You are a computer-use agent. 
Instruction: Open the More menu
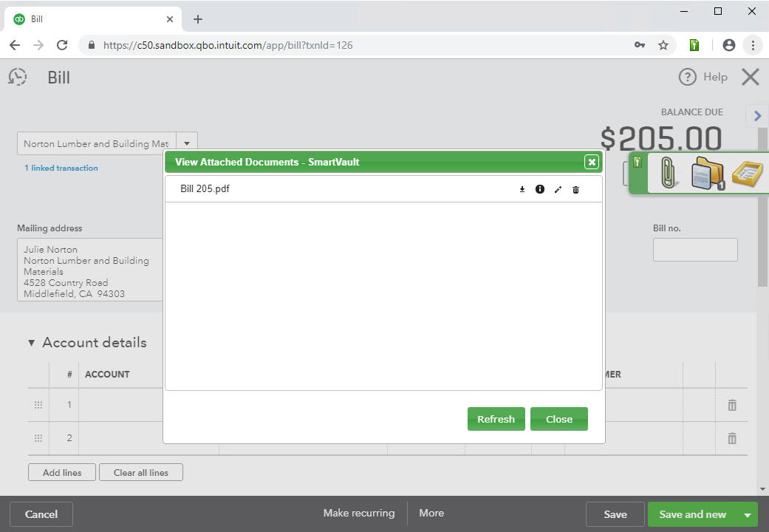pos(431,514)
